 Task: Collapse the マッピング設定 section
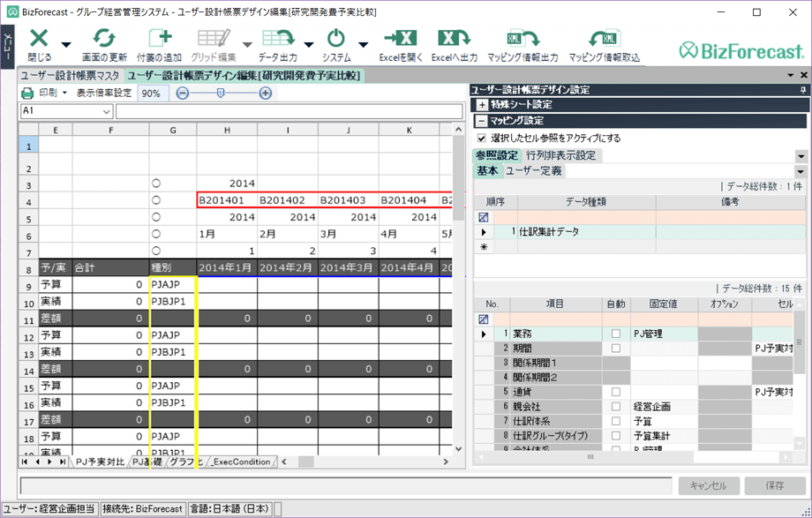coord(482,121)
